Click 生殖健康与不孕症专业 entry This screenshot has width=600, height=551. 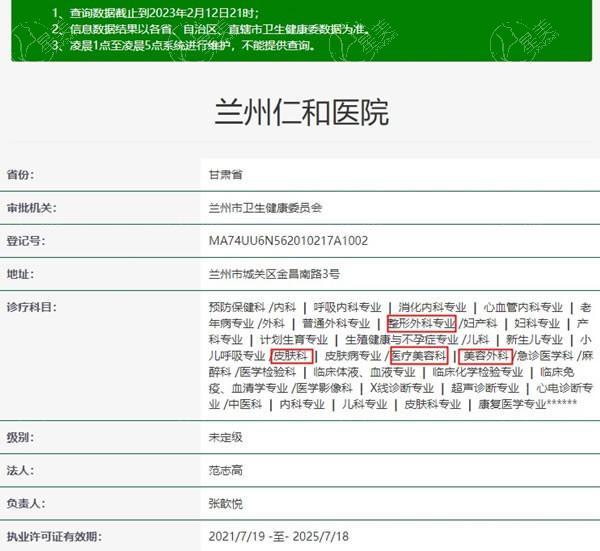401,340
